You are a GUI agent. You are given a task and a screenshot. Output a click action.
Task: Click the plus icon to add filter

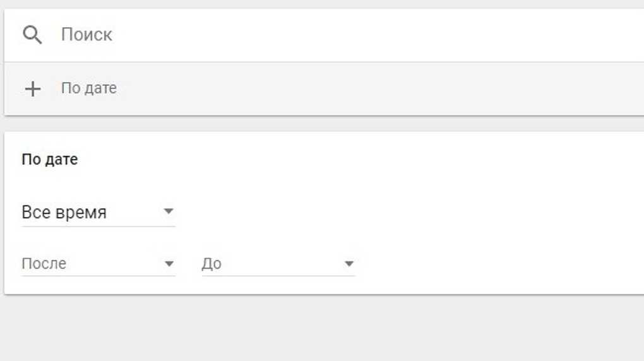click(32, 89)
